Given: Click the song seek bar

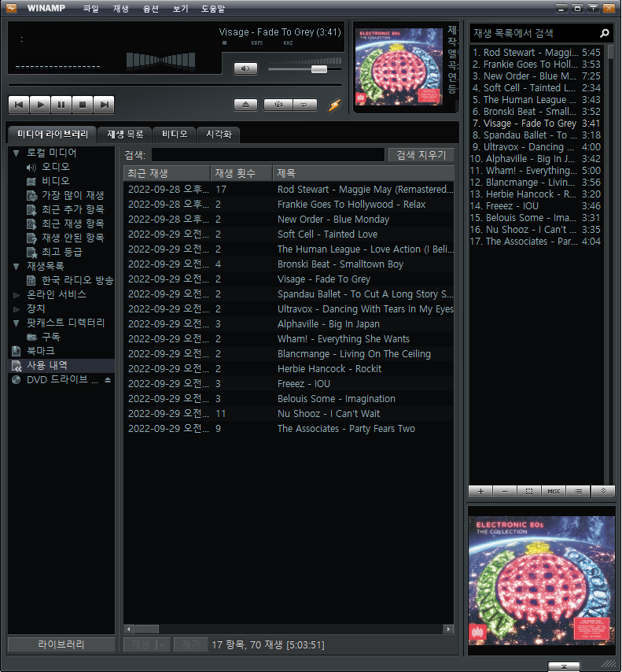Looking at the screenshot, I should click(x=175, y=85).
